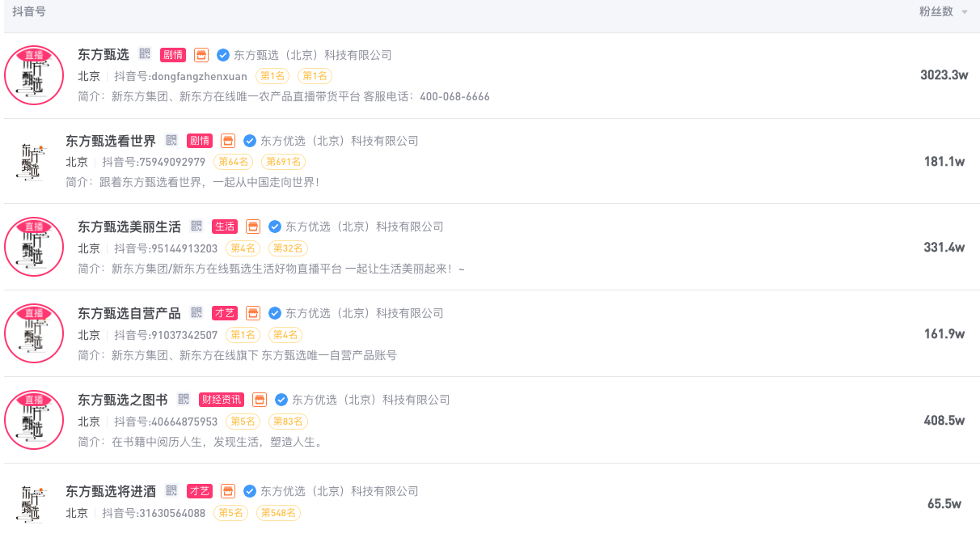980x534 pixels.
Task: Click 抖音号 column header
Action: click(x=29, y=11)
